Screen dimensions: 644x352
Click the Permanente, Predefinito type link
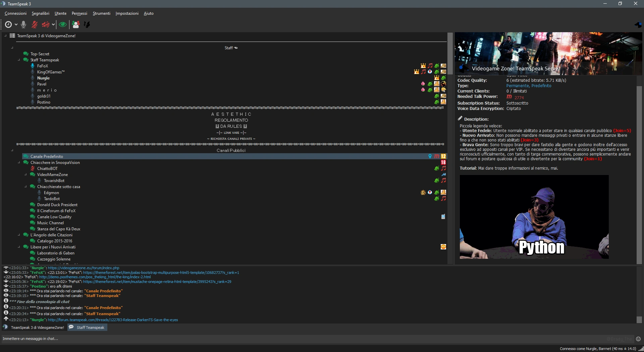click(529, 86)
